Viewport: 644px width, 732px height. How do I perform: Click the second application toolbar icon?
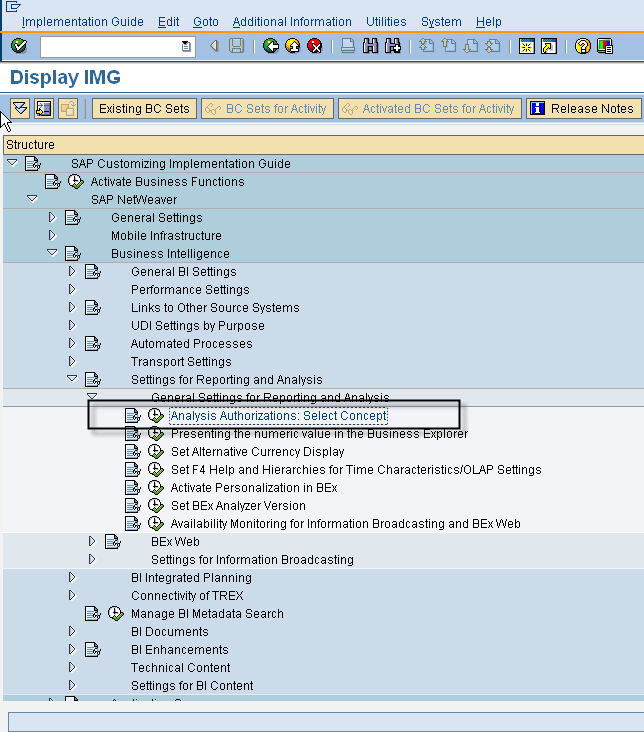[x=44, y=108]
